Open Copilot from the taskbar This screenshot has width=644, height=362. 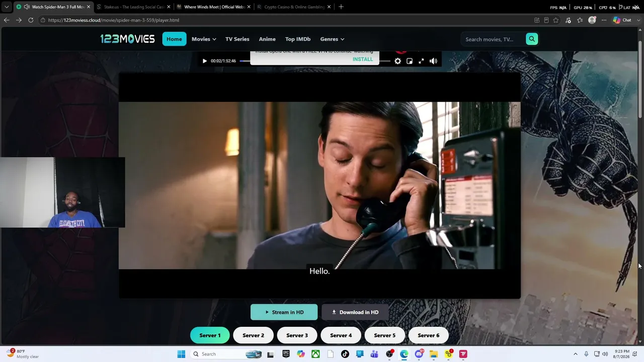(x=300, y=354)
